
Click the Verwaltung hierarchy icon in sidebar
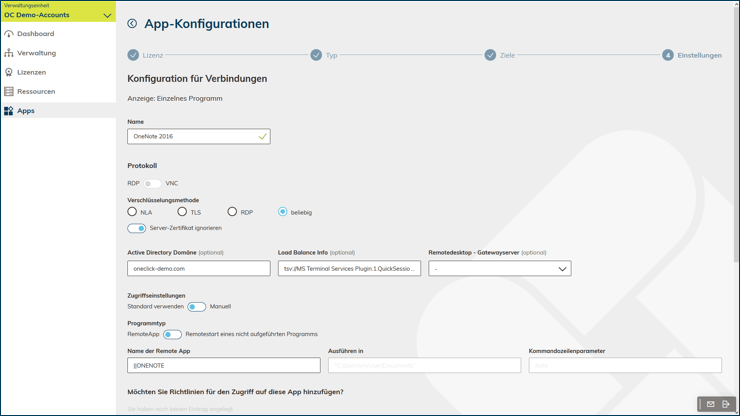pyautogui.click(x=9, y=53)
